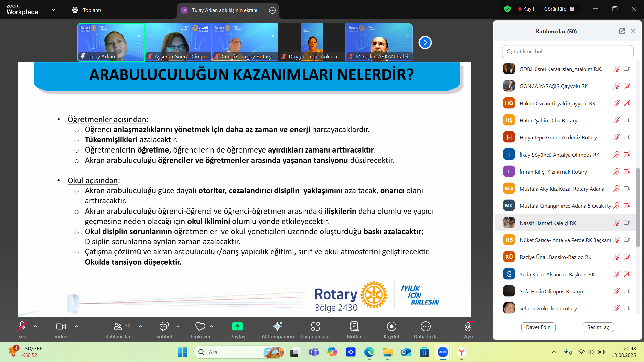Viewport: 644px width, 362px height.
Task: Select Duygu Timur video thumbnail
Action: point(312,42)
